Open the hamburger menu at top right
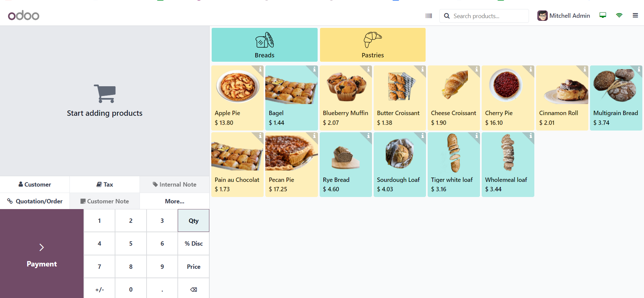Viewport: 644px width, 298px height. click(635, 15)
